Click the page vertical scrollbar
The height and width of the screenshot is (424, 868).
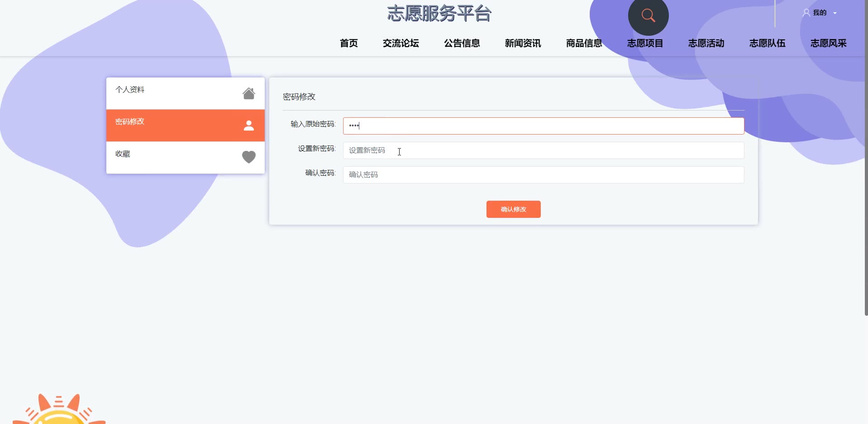(x=866, y=158)
